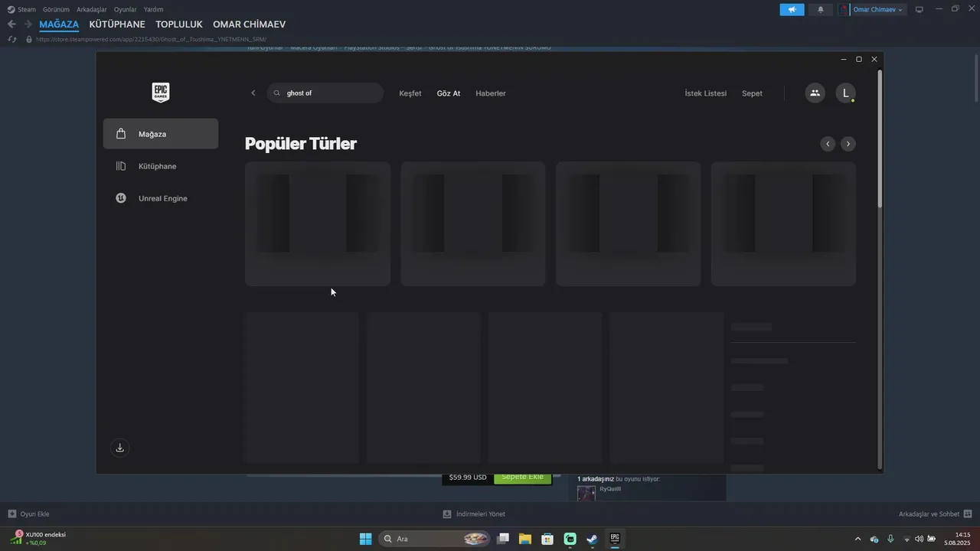This screenshot has height=551, width=980.
Task: Click the Steam store URL address
Action: 151,39
